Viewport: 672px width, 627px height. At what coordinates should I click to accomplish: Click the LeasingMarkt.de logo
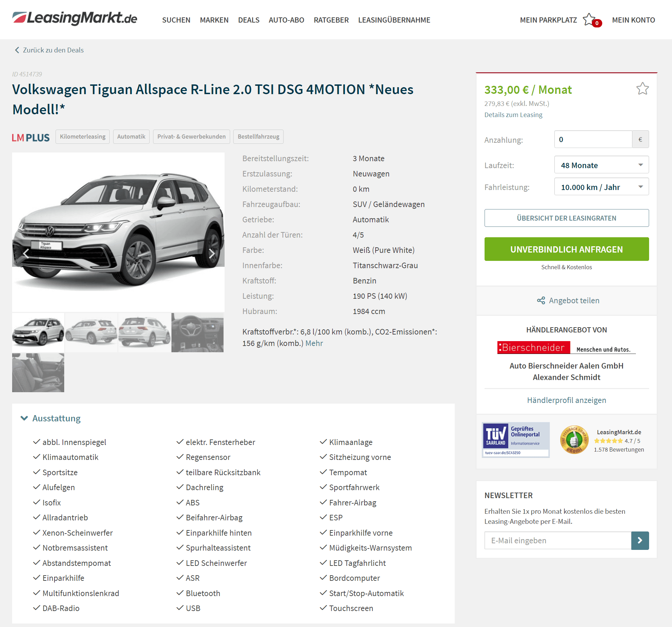click(x=75, y=18)
